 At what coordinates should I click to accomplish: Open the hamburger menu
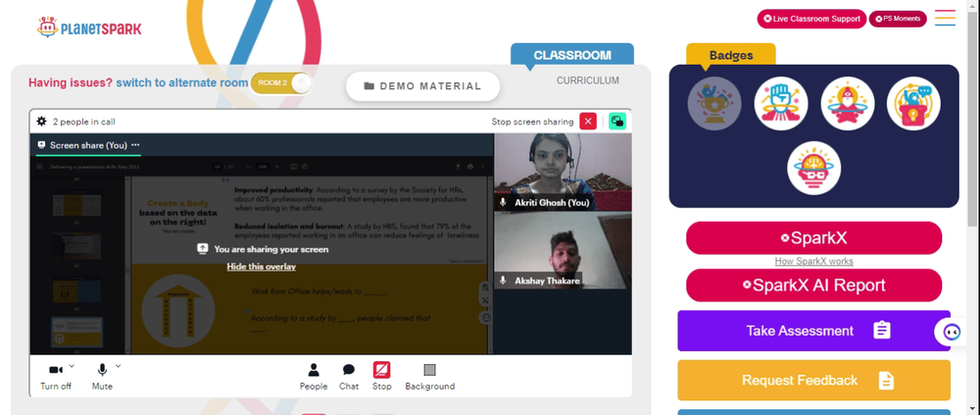coord(945,19)
